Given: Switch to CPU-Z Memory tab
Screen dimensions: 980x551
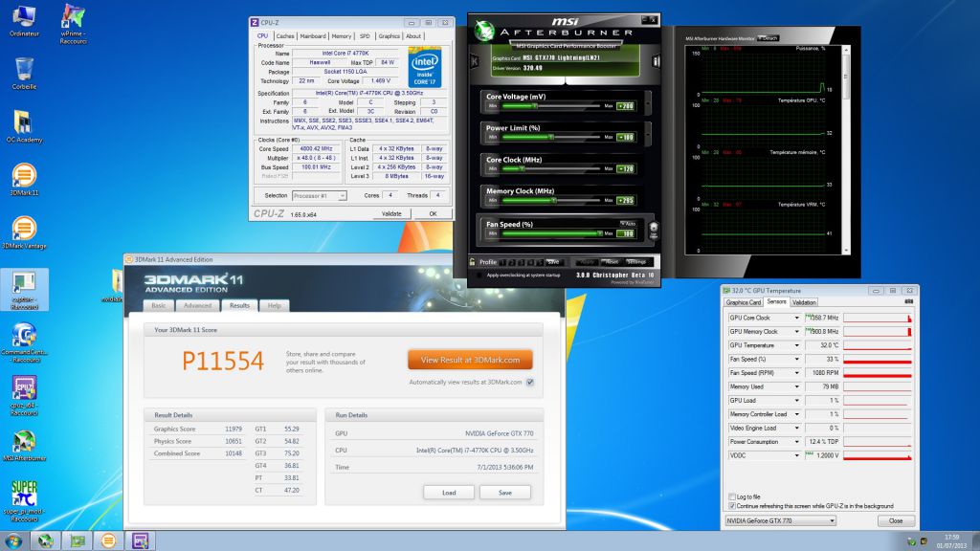Looking at the screenshot, I should (x=342, y=36).
